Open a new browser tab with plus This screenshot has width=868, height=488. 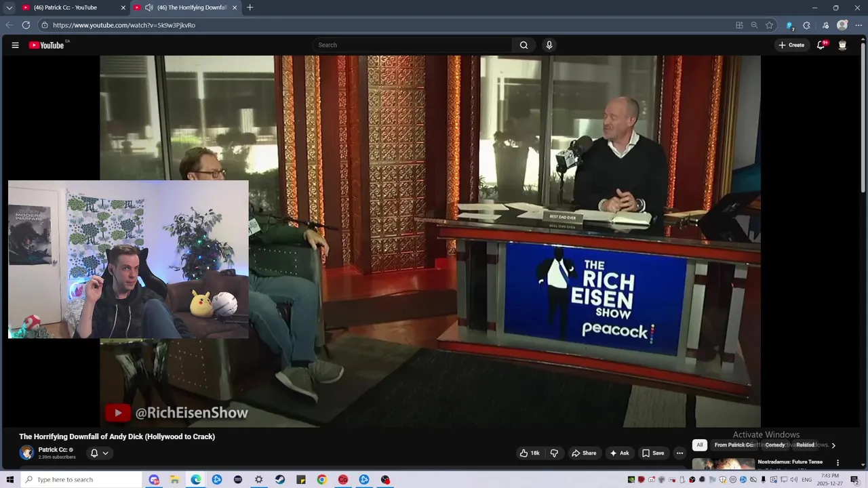coord(250,7)
